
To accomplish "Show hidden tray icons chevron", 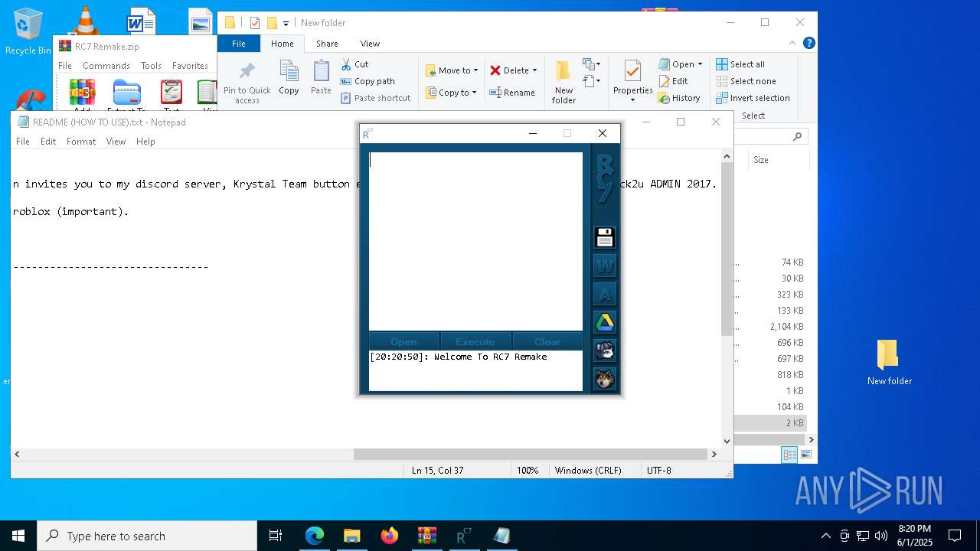I will 825,536.
